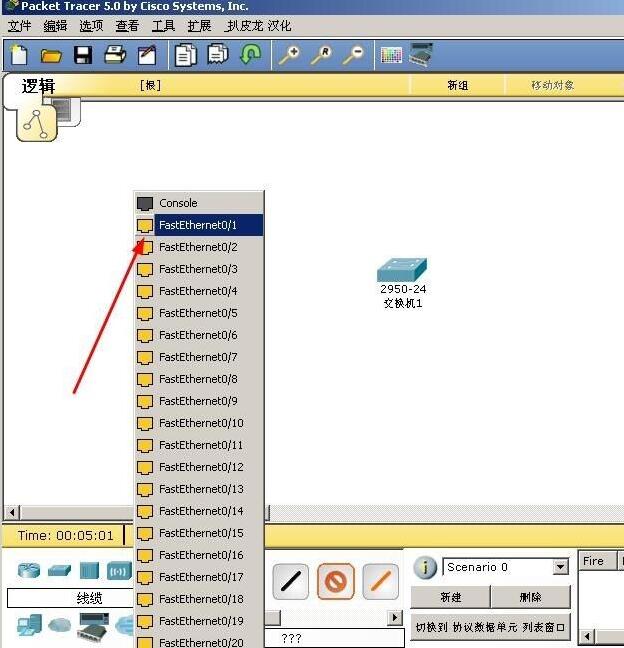Click the Print toolbar icon
The image size is (624, 648).
click(115, 55)
